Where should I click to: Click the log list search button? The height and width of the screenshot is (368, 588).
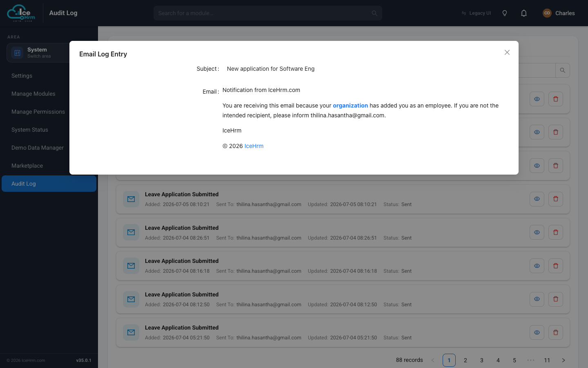[x=562, y=70]
